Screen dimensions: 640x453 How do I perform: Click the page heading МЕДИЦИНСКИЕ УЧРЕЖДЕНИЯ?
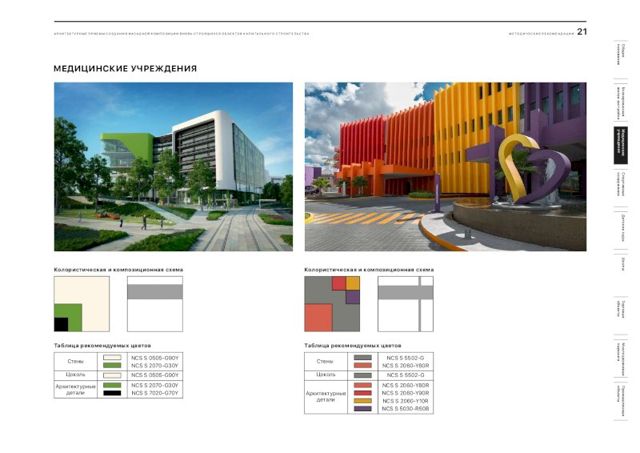tap(125, 69)
